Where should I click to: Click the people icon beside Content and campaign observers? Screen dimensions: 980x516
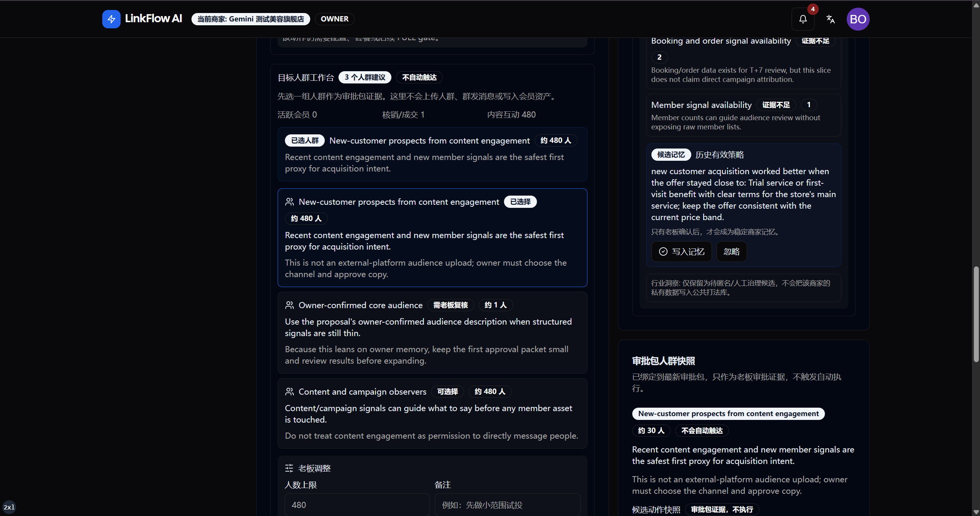click(x=290, y=392)
